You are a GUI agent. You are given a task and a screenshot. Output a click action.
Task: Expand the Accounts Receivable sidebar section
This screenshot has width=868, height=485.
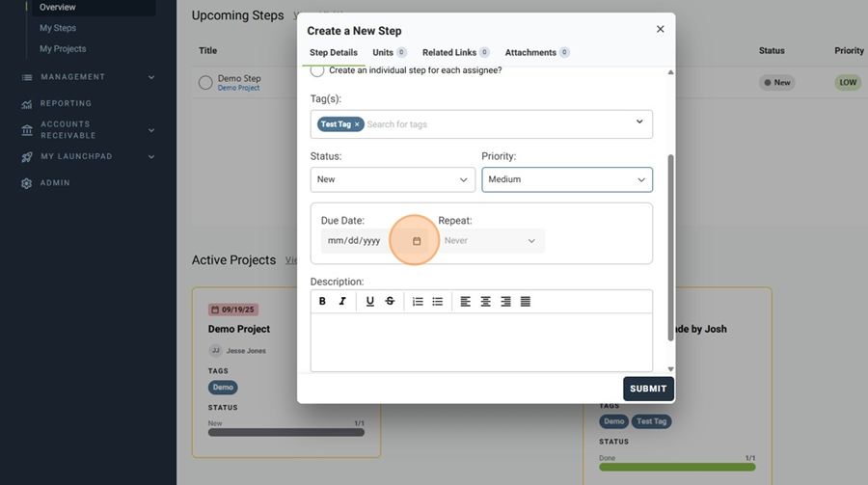(x=151, y=130)
